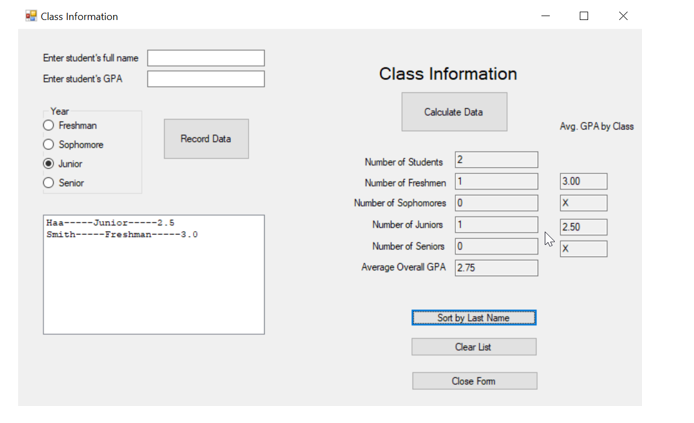694x423 pixels.
Task: Click the 'Average Overall GPA' label
Action: pos(403,267)
